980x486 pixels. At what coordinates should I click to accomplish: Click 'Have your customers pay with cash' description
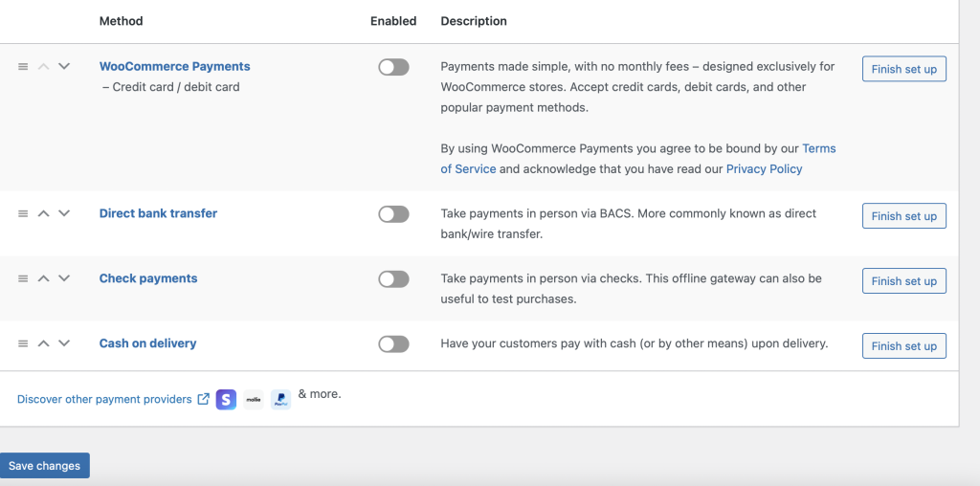[634, 342]
